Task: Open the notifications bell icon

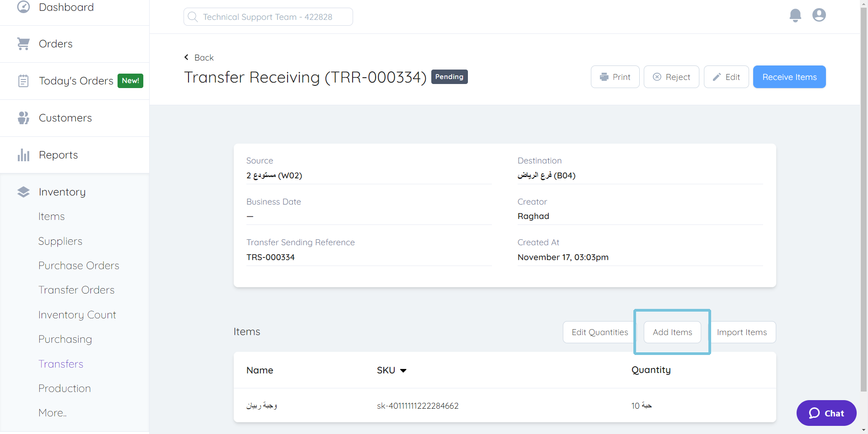Action: click(x=795, y=15)
